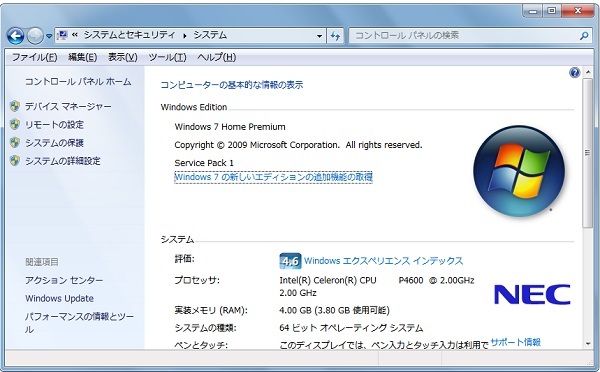
Task: Click the 4.00 GB (3.80 GB 使用可能) value
Action: pyautogui.click(x=334, y=310)
